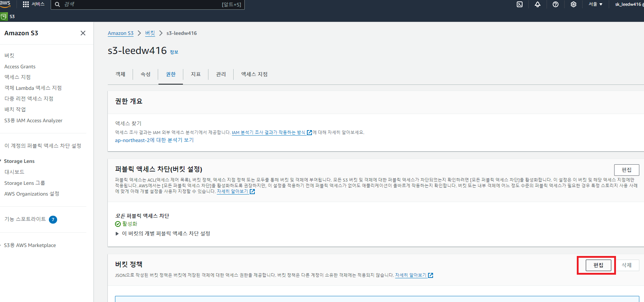Click 편집 for 버킷 정책
The height and width of the screenshot is (302, 644).
point(598,265)
